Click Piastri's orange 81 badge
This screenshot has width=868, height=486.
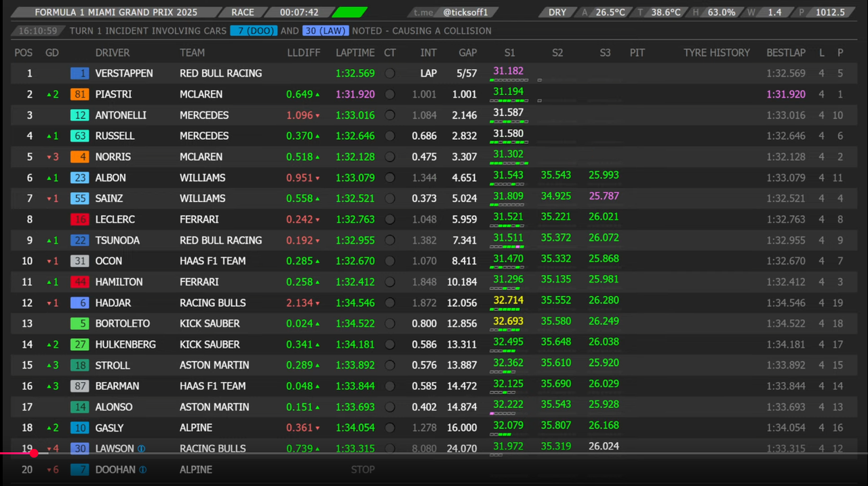click(80, 94)
